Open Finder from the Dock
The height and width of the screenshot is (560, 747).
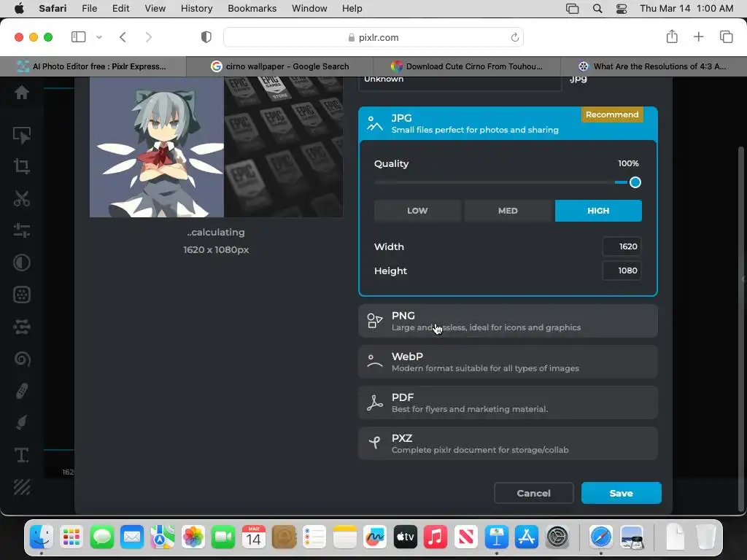coord(42,537)
